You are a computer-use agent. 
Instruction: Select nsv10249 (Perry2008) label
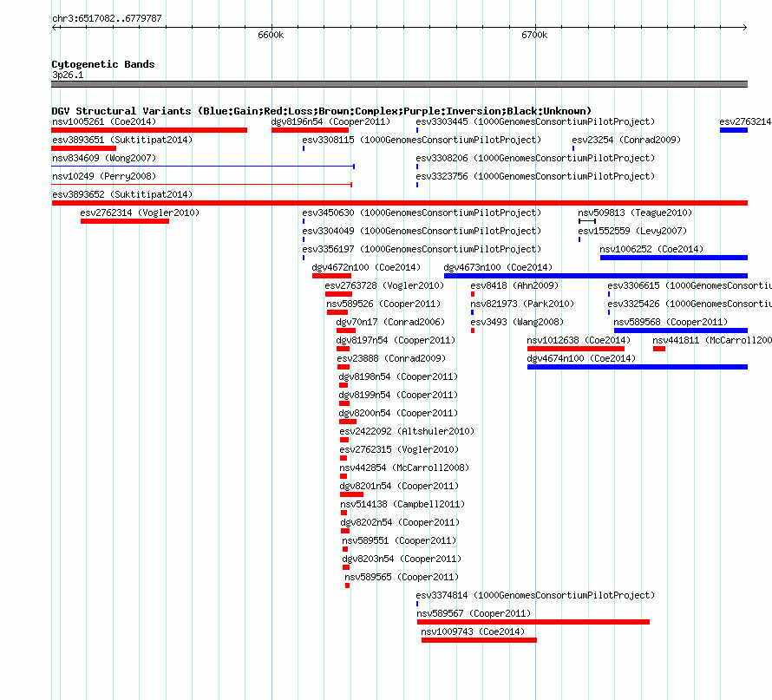104,176
